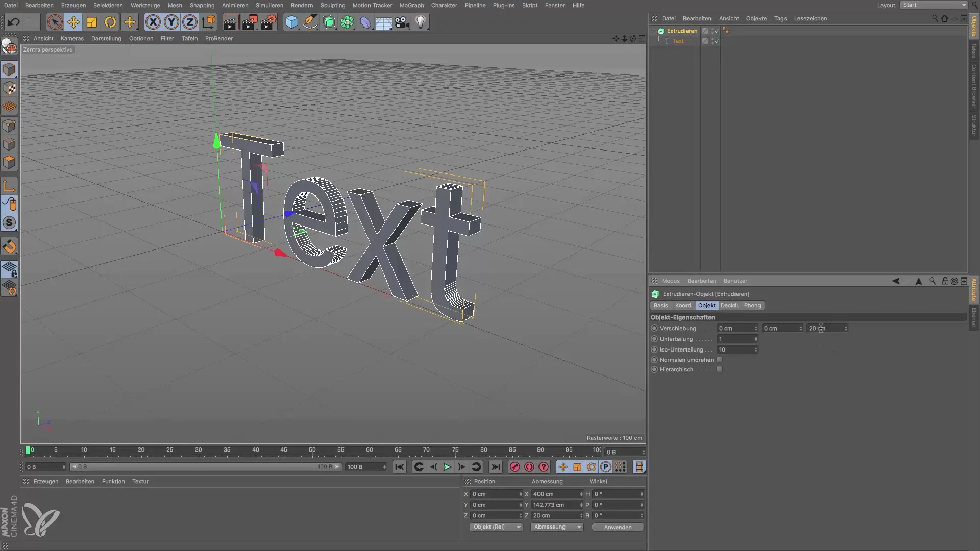
Task: Enable Normalen umdrehen checkbox
Action: pos(719,360)
